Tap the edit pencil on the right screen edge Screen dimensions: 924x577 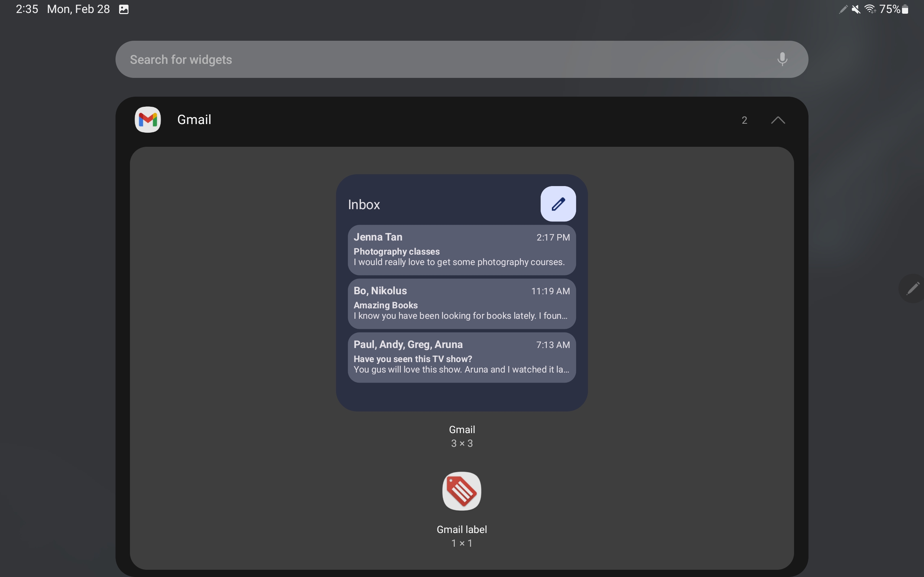[x=913, y=288]
